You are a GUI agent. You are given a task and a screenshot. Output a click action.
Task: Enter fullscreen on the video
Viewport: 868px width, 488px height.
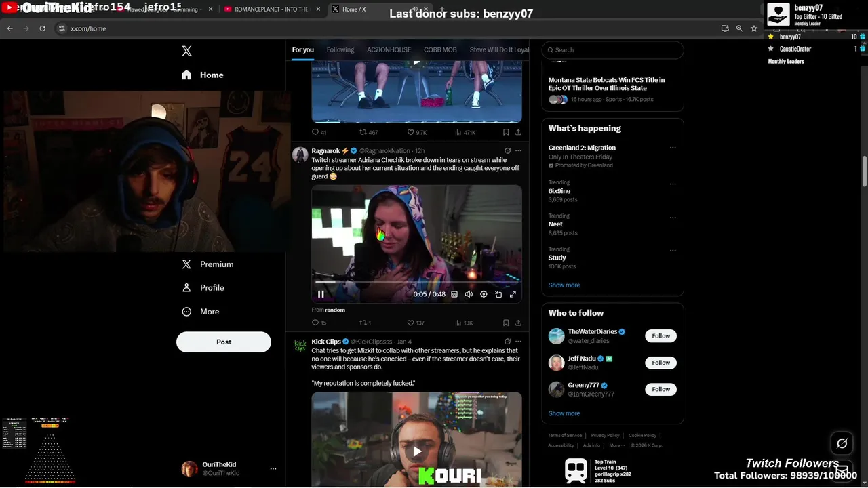coord(513,294)
